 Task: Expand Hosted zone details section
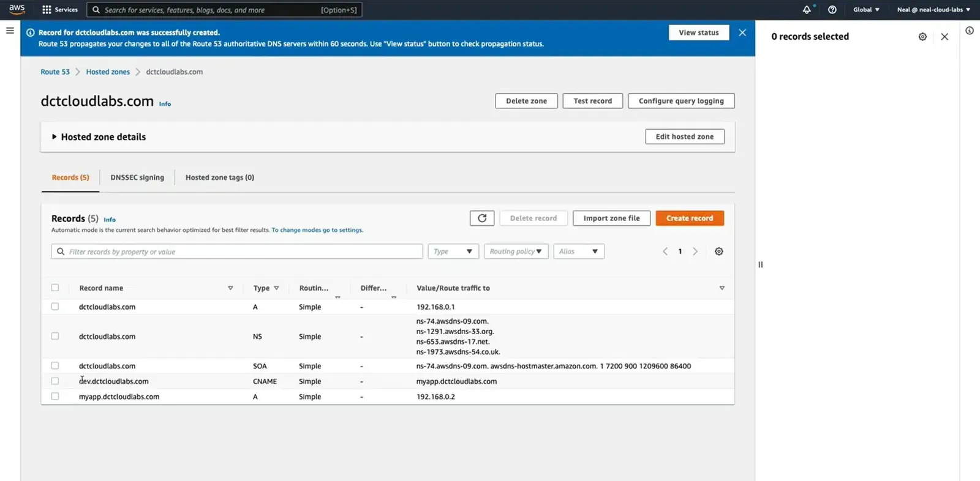click(99, 137)
